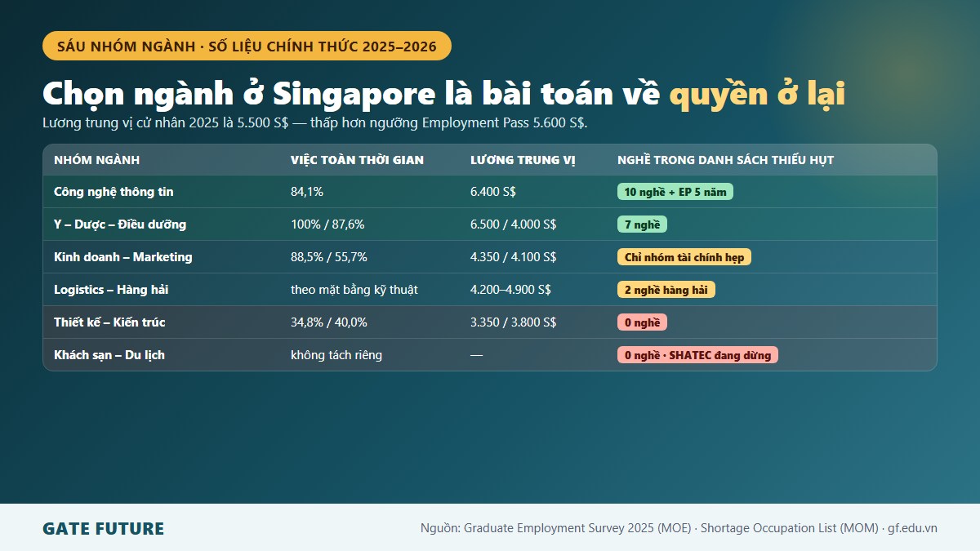Click the '4.200–4.900 S$' cell
Screen dimensions: 980x551
[510, 290]
